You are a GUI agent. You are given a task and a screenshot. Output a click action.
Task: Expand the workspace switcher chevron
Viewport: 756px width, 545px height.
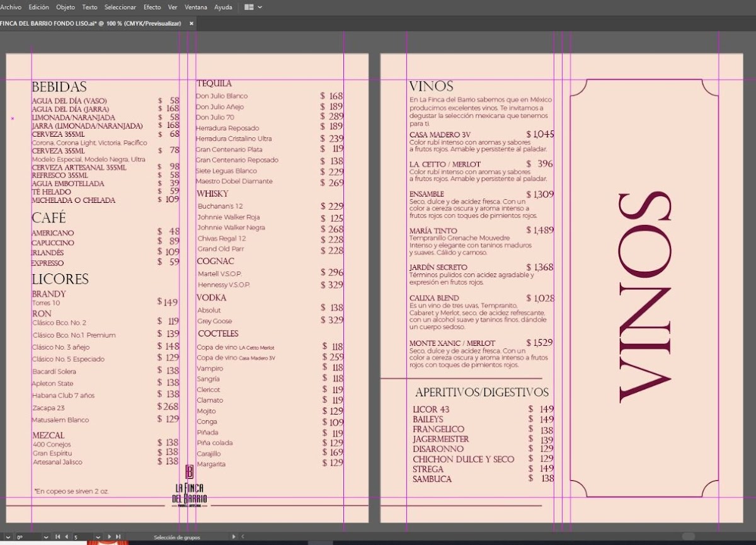coord(260,7)
